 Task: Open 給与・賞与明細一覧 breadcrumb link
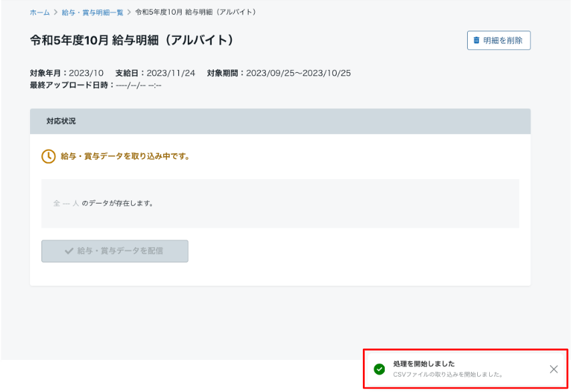click(92, 13)
